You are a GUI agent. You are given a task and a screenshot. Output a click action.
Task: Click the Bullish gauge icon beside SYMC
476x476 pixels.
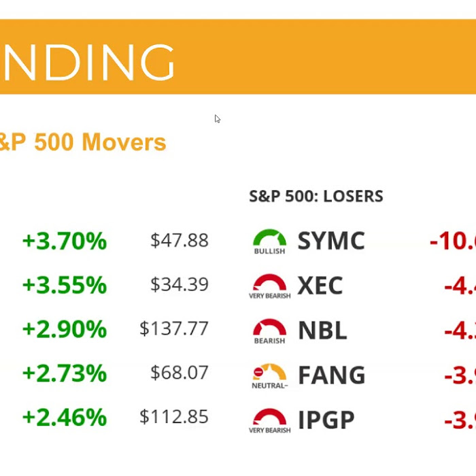point(270,241)
